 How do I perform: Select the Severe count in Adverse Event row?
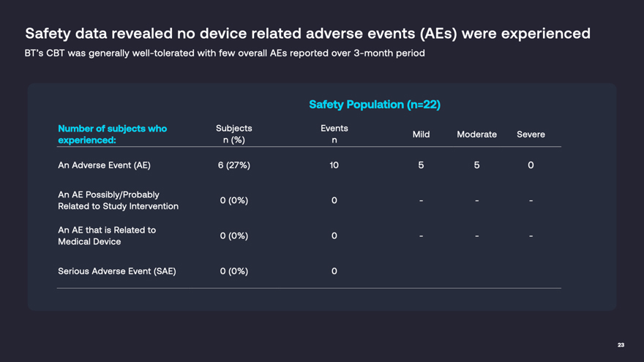coord(531,165)
